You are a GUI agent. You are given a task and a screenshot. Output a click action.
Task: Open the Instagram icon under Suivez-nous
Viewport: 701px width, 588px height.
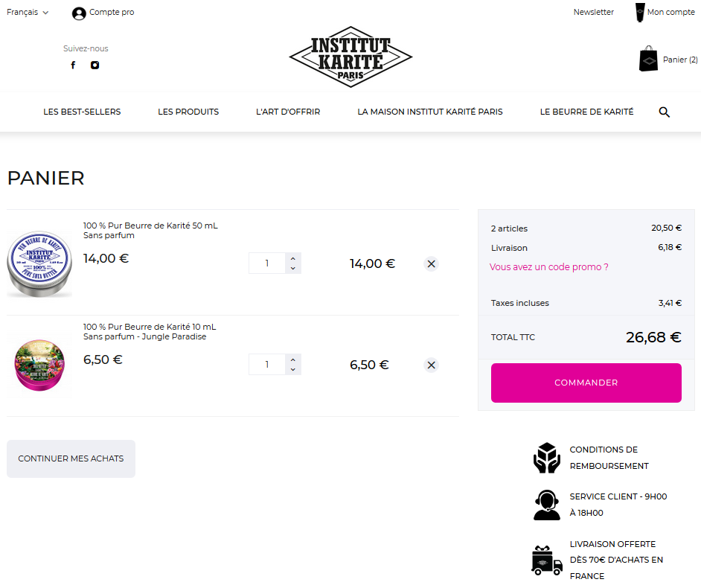(95, 65)
